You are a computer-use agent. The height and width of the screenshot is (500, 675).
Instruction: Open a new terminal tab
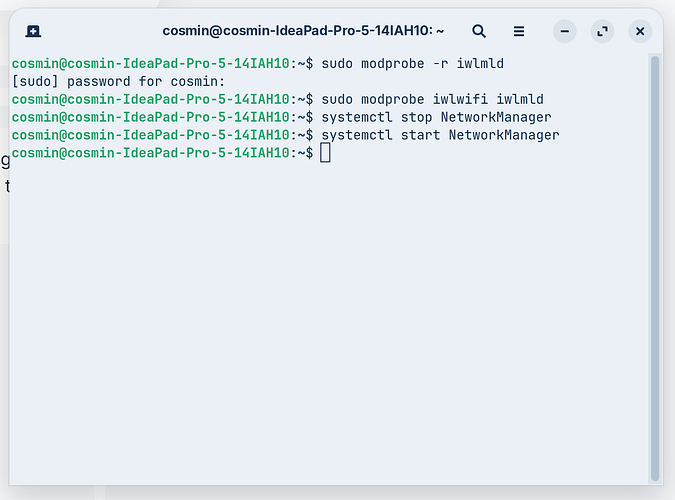33,31
